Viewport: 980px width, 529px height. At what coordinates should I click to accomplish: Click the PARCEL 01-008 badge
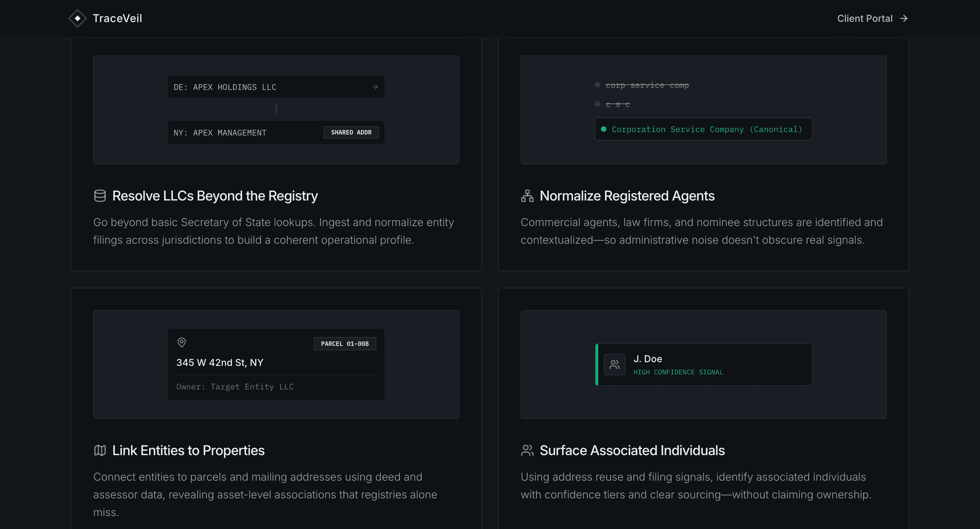345,343
